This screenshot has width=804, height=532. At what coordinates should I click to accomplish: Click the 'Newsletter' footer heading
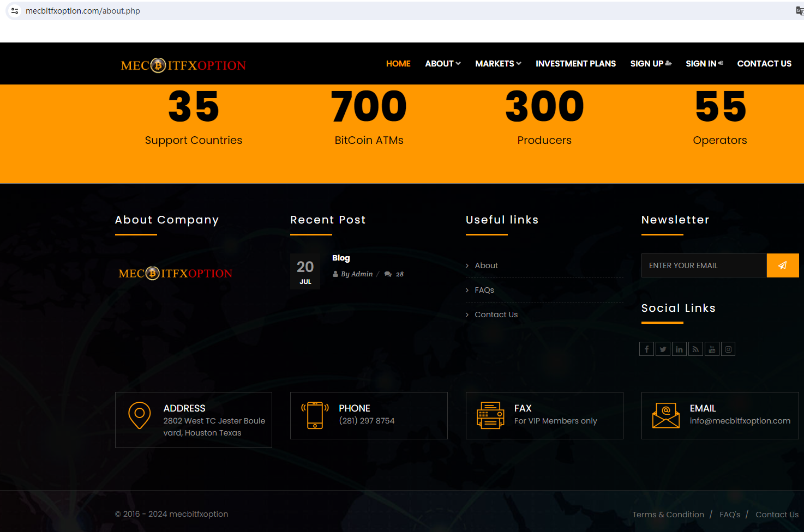(x=675, y=220)
